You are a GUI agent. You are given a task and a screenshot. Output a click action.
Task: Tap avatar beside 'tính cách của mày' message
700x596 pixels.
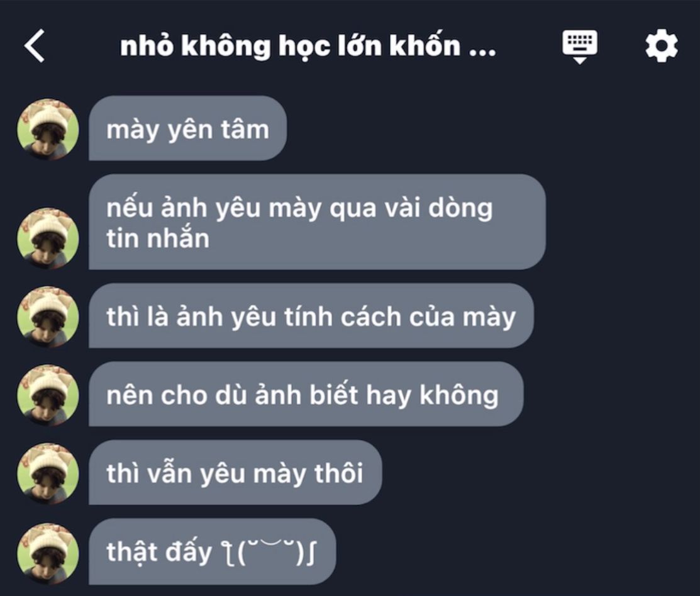tap(48, 317)
